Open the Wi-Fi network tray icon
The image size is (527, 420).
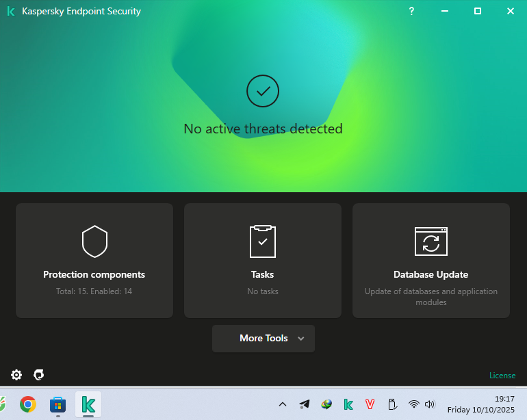(414, 404)
